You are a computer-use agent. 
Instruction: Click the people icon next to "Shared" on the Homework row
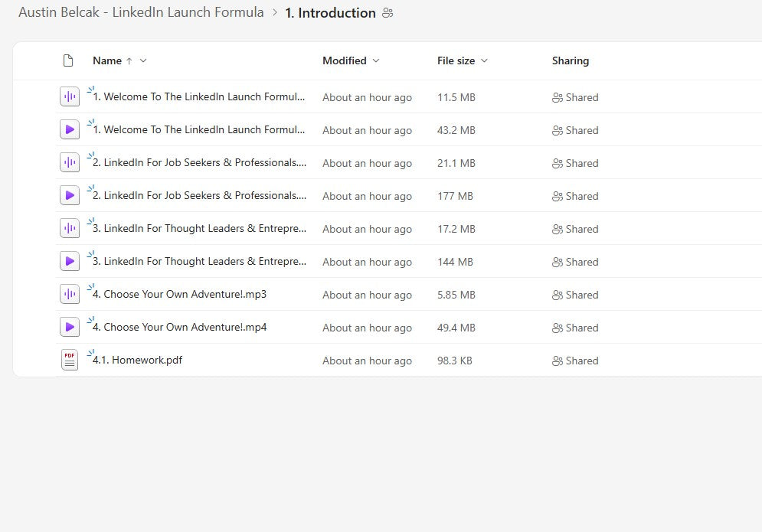pos(558,360)
